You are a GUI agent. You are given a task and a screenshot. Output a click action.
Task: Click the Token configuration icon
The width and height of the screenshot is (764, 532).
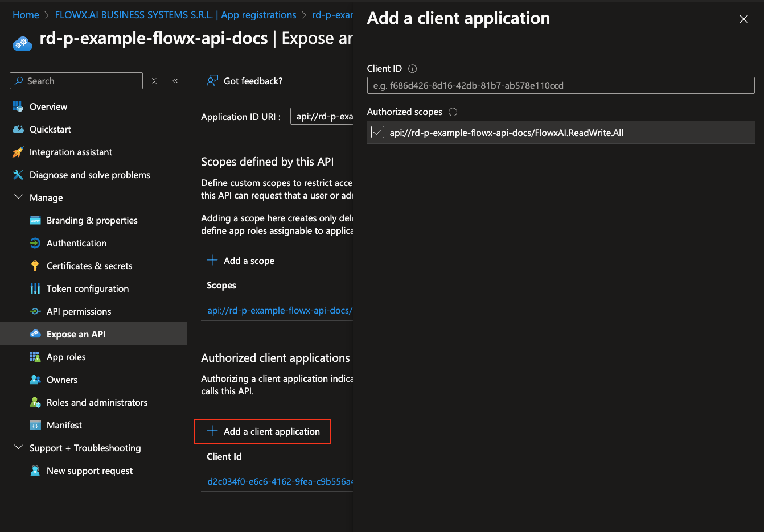pyautogui.click(x=35, y=288)
